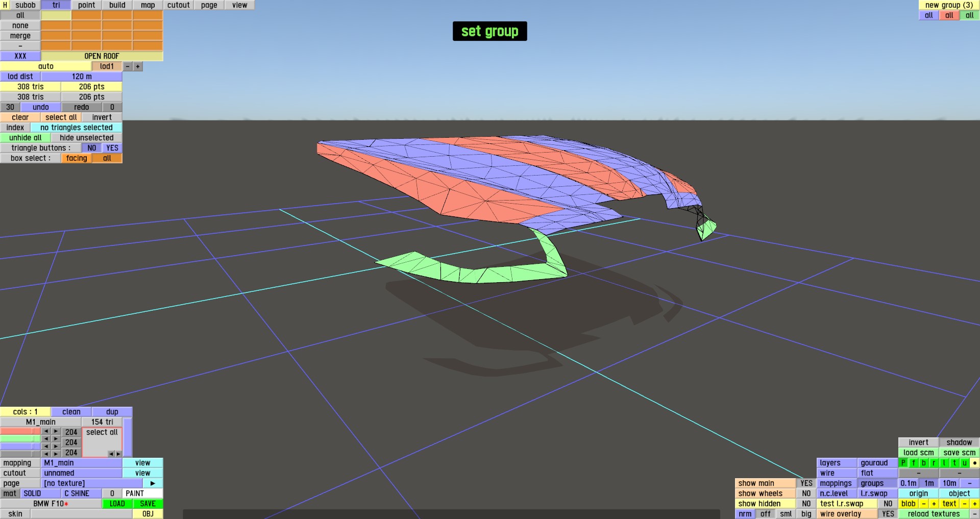The height and width of the screenshot is (519, 980).
Task: Click left arrow in the select all box
Action: coord(111,454)
